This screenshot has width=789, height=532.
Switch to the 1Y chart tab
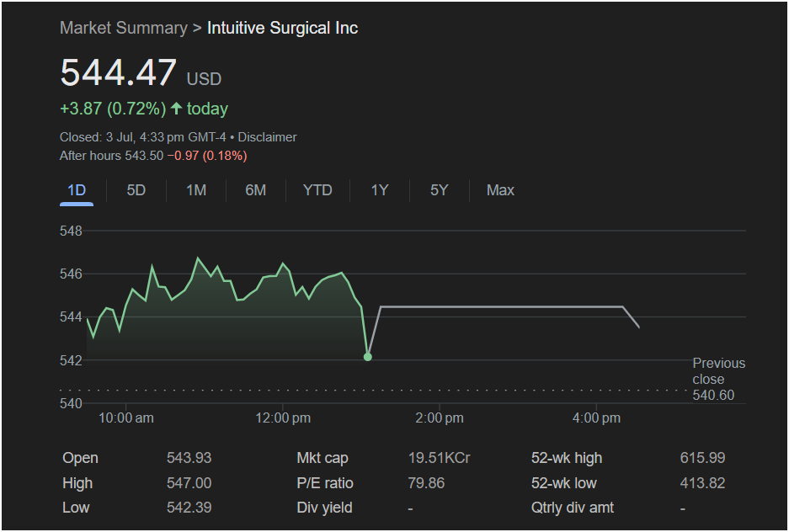click(380, 190)
